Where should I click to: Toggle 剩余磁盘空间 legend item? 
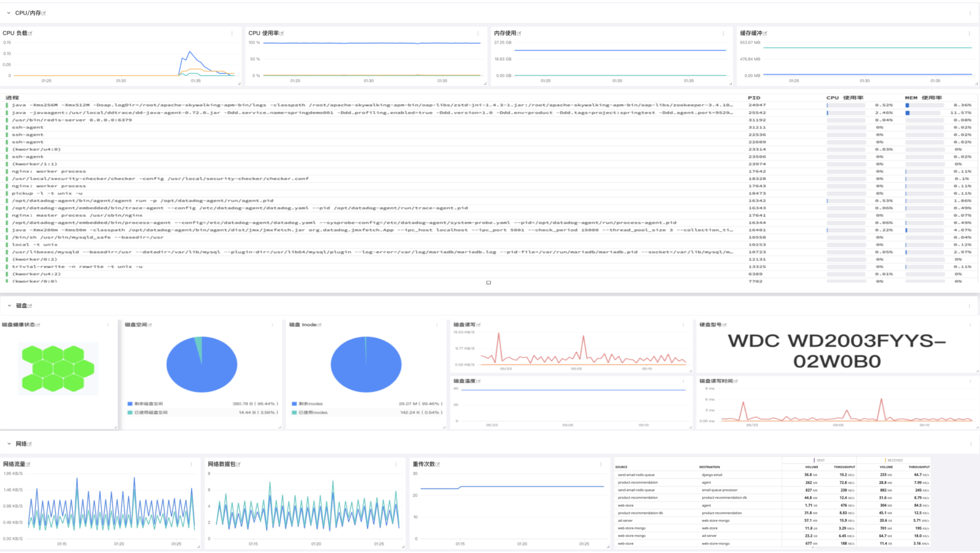pos(148,404)
